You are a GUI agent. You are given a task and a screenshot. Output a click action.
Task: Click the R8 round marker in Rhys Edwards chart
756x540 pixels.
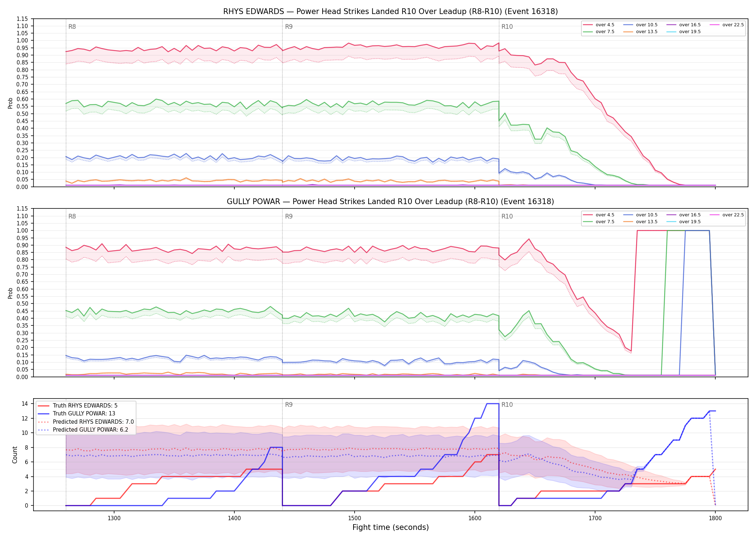[x=72, y=27]
